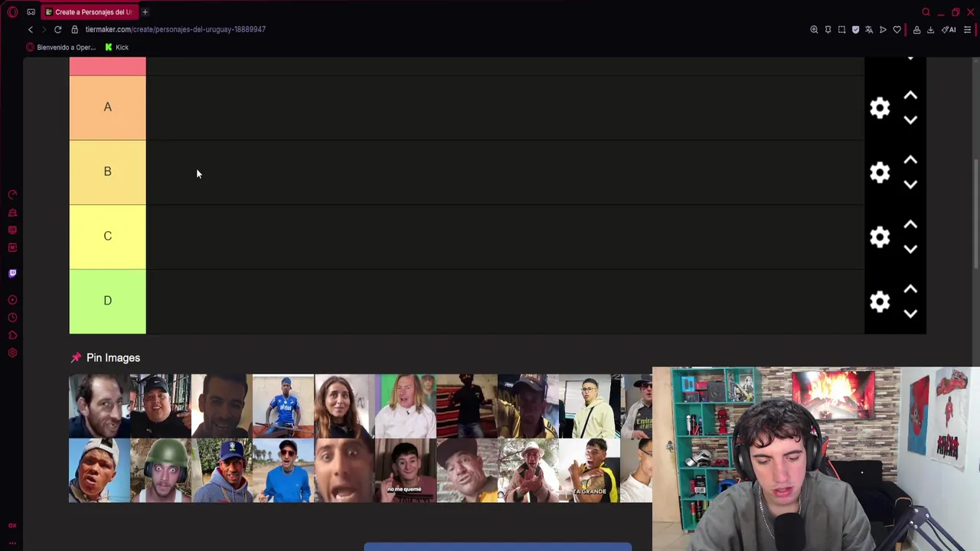
Task: Select the yellow C tier label
Action: click(107, 236)
